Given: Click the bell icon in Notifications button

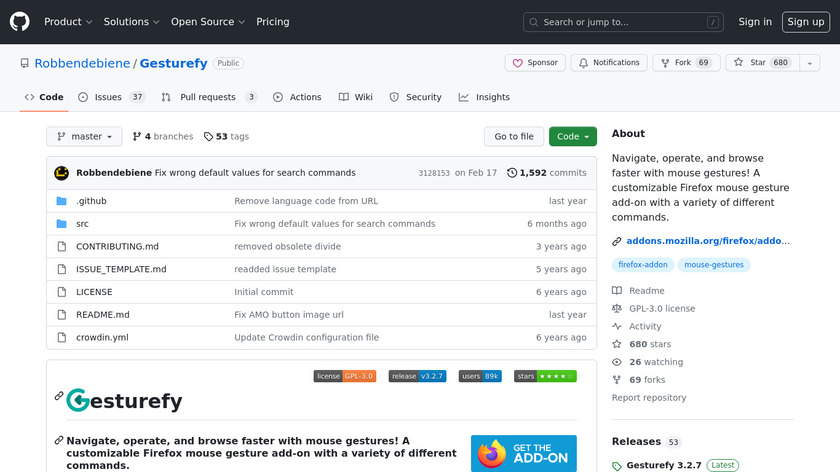Looking at the screenshot, I should (x=583, y=63).
